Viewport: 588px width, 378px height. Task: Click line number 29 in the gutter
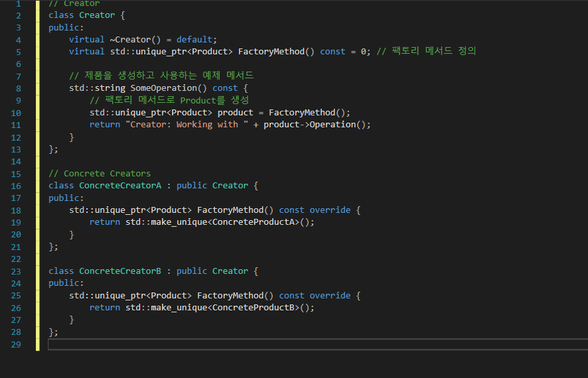click(16, 345)
